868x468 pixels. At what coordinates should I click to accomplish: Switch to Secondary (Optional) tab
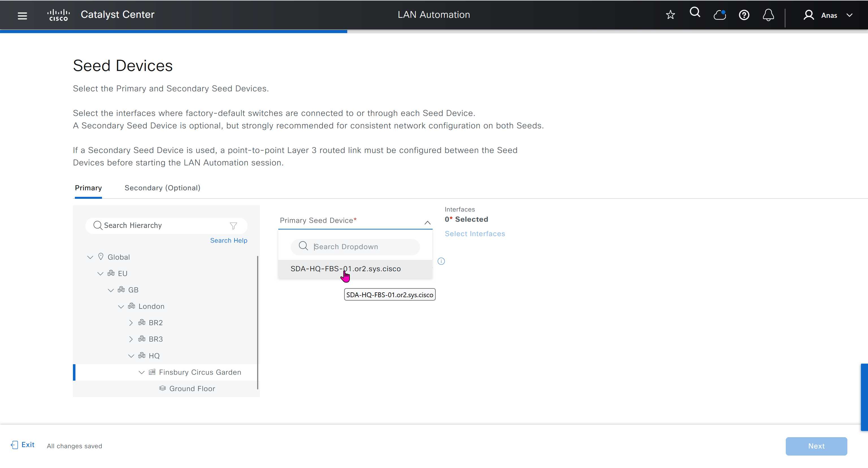(x=162, y=188)
